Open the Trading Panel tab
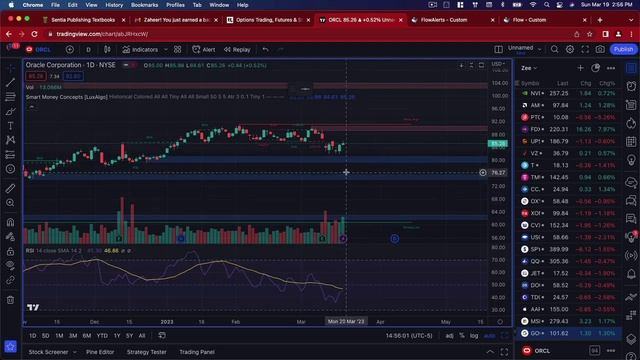The width and height of the screenshot is (640, 360). click(x=197, y=352)
